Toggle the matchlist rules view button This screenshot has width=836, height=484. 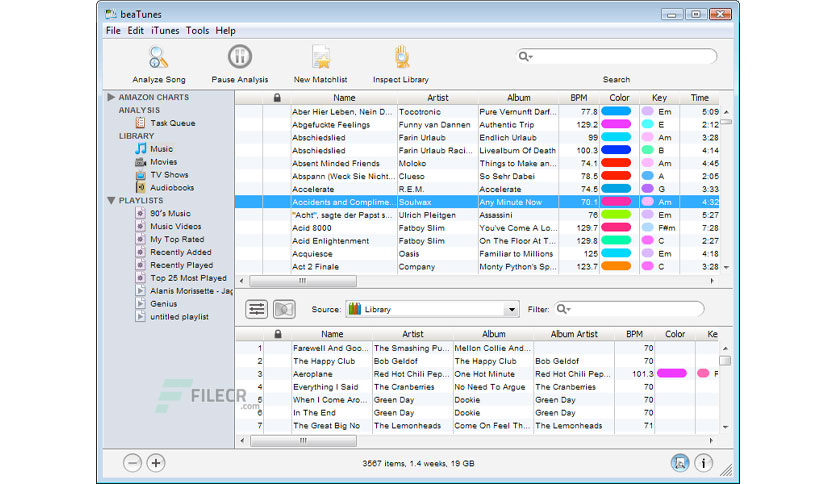(x=256, y=309)
